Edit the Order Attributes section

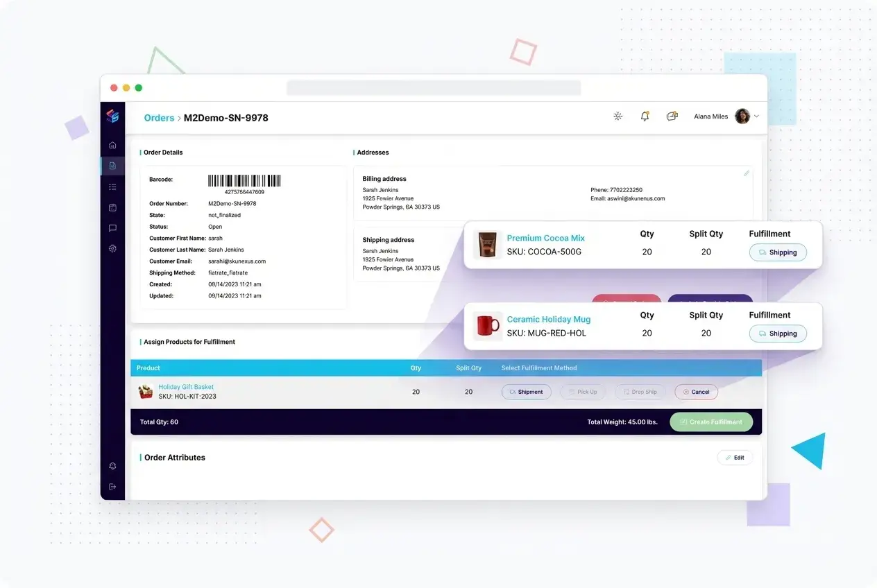click(x=735, y=458)
